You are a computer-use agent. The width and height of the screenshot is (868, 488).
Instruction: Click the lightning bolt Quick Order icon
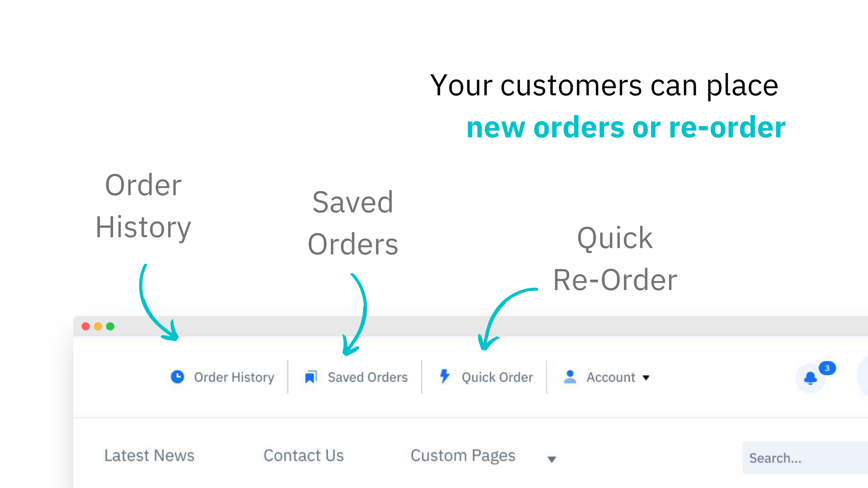(445, 376)
